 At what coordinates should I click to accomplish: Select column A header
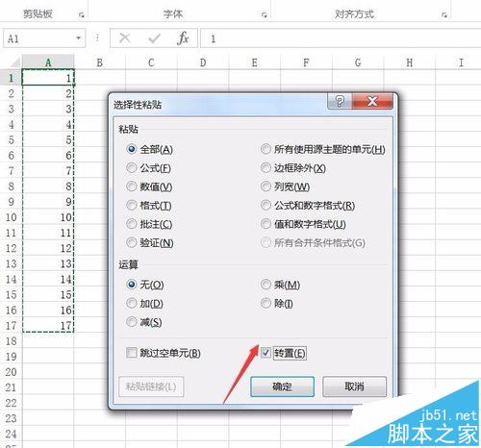coord(48,62)
